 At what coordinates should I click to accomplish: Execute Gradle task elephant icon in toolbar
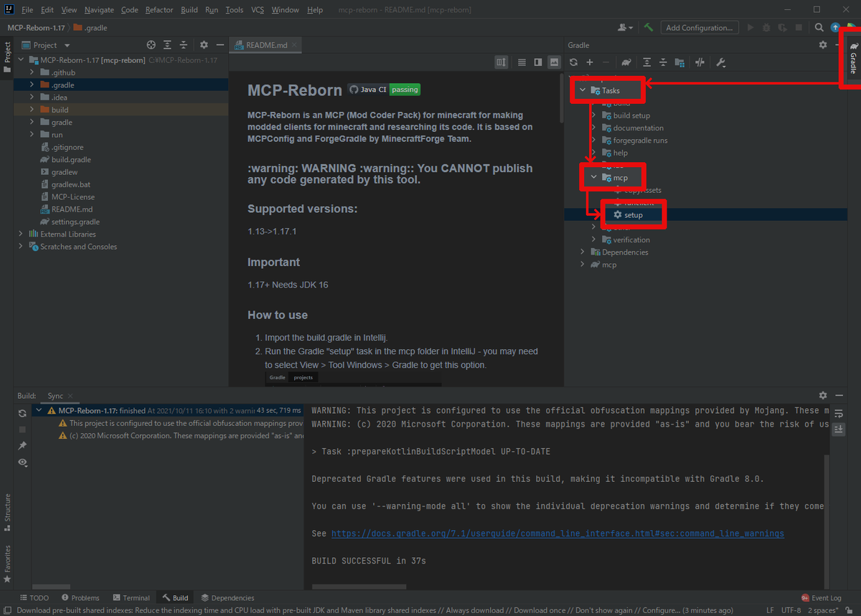coord(626,62)
